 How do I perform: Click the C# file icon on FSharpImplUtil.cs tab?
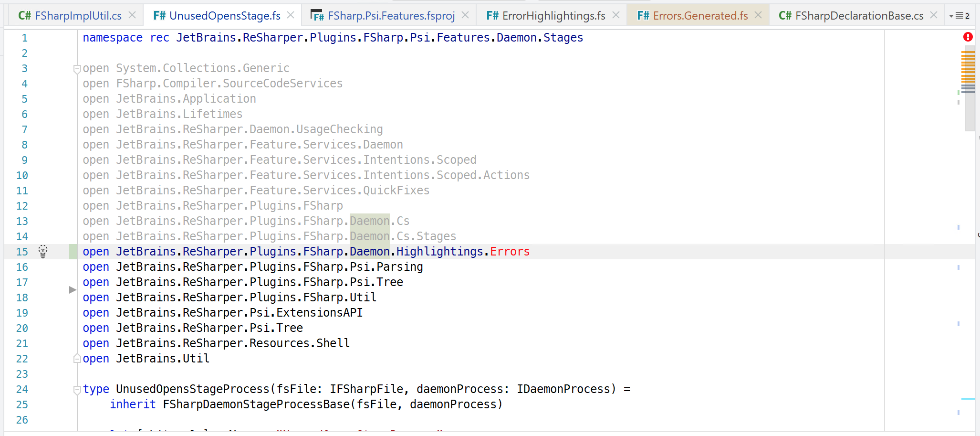click(25, 16)
